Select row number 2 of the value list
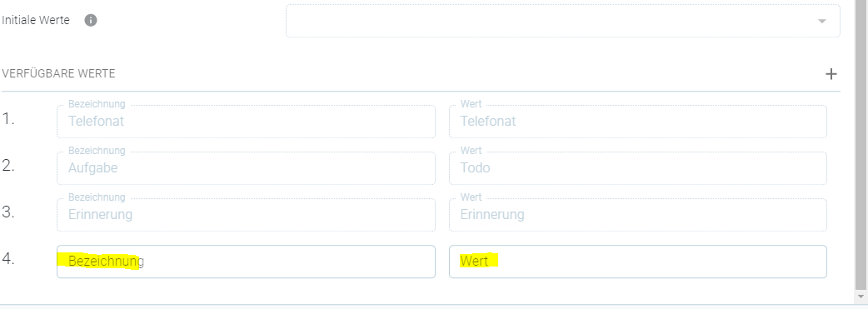This screenshot has width=868, height=309. tap(8, 166)
